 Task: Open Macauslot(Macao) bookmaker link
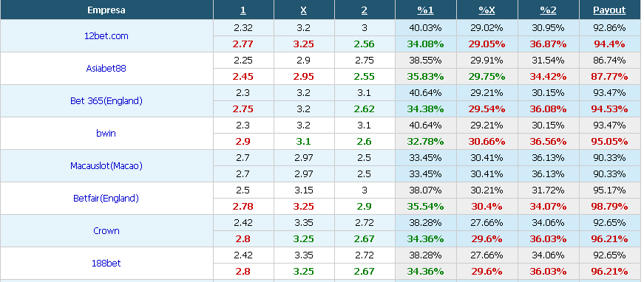coord(106,166)
